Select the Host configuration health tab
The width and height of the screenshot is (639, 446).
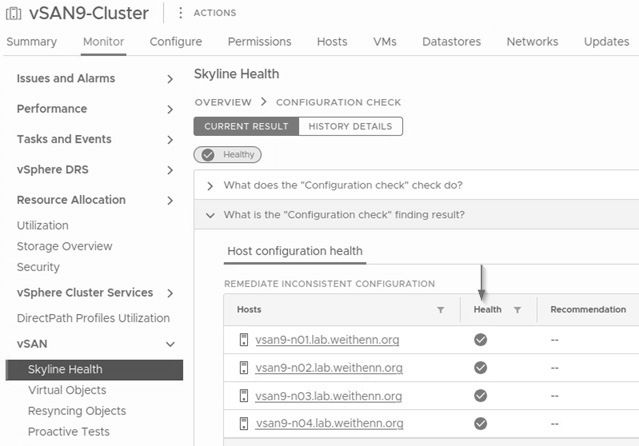(x=295, y=251)
